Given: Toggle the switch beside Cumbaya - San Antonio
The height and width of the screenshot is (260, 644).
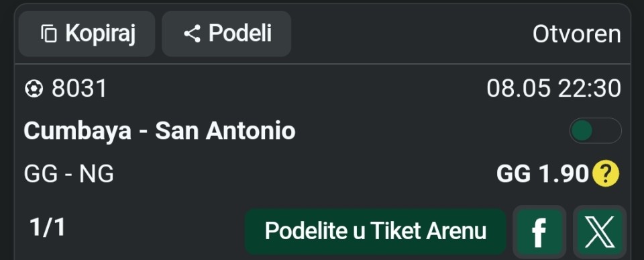Looking at the screenshot, I should point(596,131).
